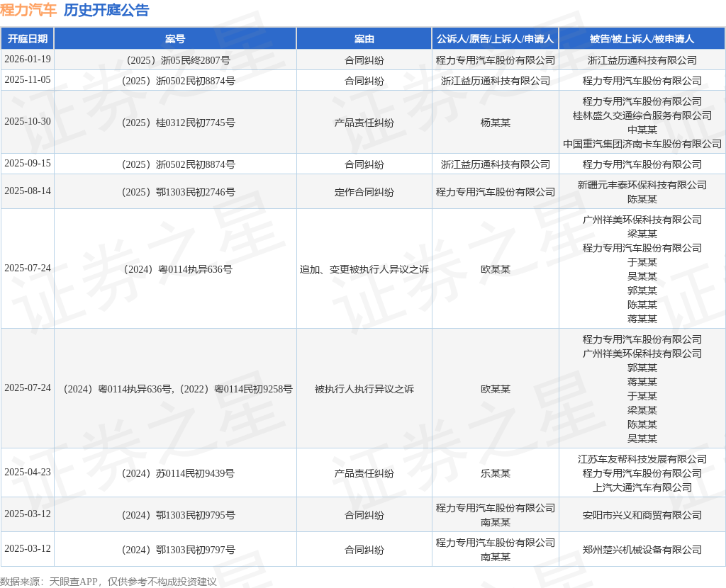
Task: Click cause 追加、变更被执行人异议之诉
Action: point(364,269)
